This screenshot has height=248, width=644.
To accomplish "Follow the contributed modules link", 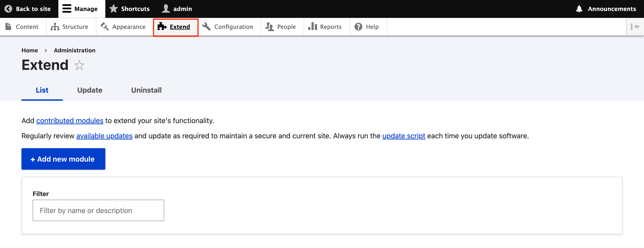I will coord(70,121).
